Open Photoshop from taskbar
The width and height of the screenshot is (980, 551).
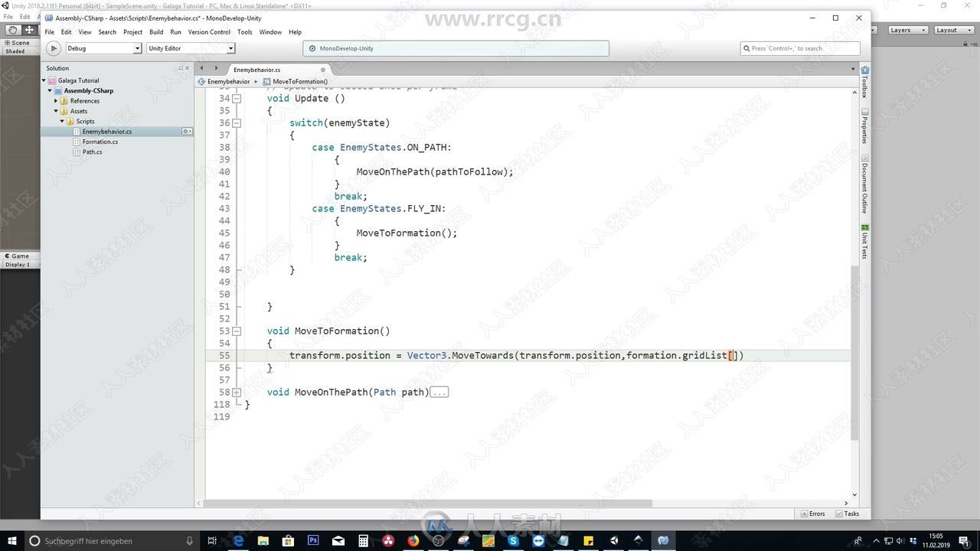click(x=313, y=540)
